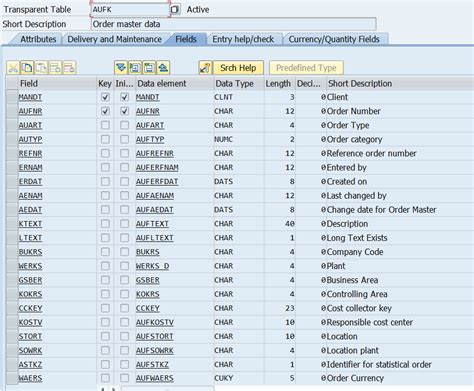474x391 pixels.
Task: Select the Fields tab
Action: tap(186, 39)
